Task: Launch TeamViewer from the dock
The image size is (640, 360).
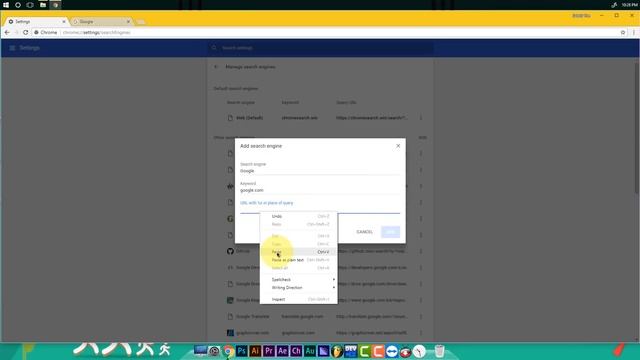Action: tap(392, 351)
